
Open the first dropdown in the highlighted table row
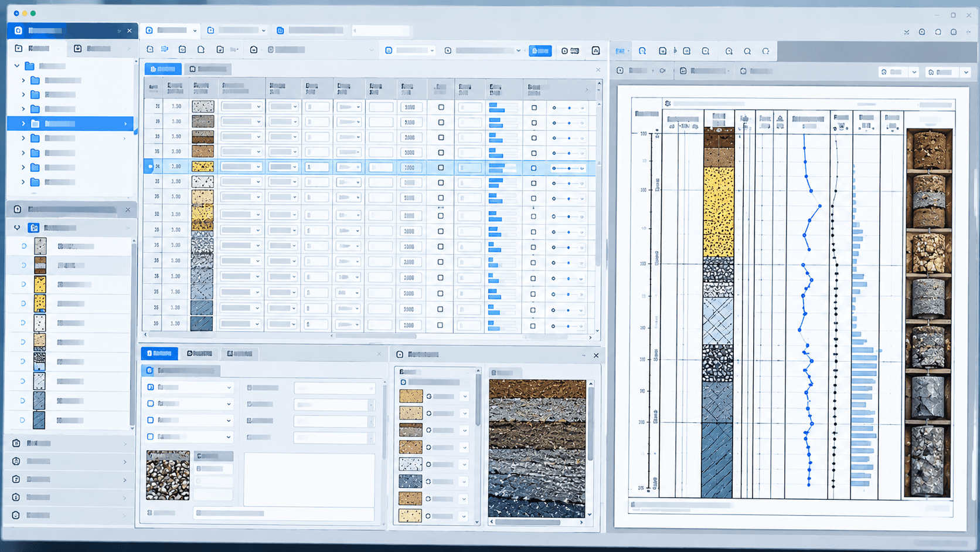click(241, 167)
